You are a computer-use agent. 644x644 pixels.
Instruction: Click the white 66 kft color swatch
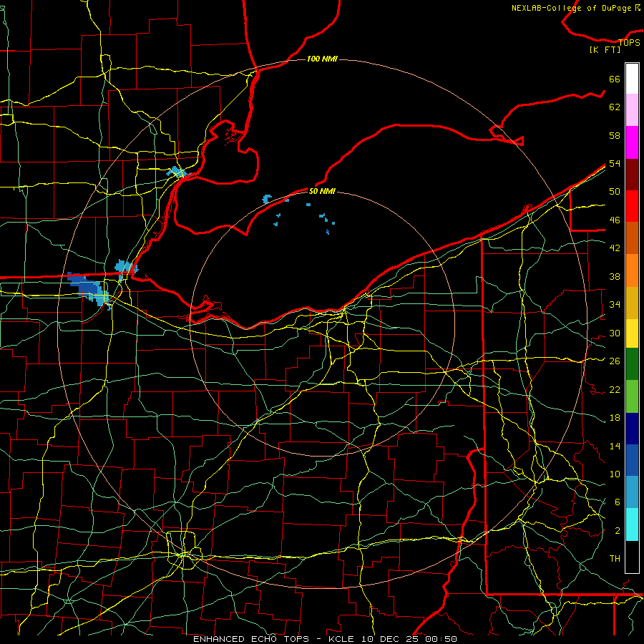tap(632, 79)
